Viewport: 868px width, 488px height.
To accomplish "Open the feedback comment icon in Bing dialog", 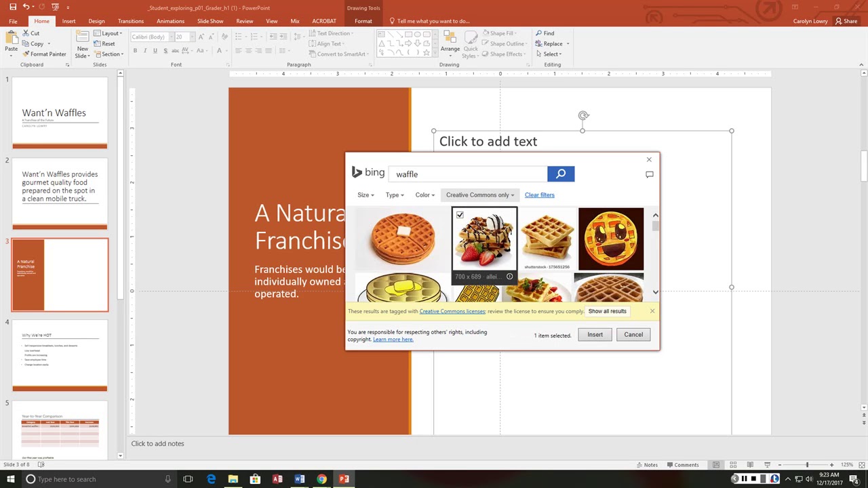I will [x=649, y=174].
